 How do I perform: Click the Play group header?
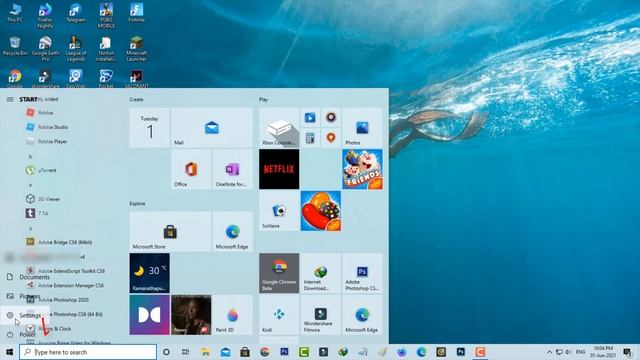click(x=263, y=99)
